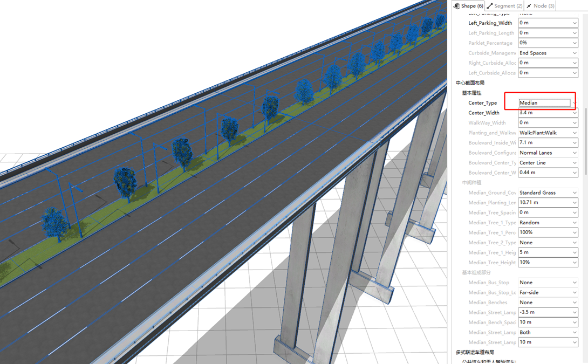Open the Normal Lanes dropdown
588x364 pixels.
[x=548, y=153]
